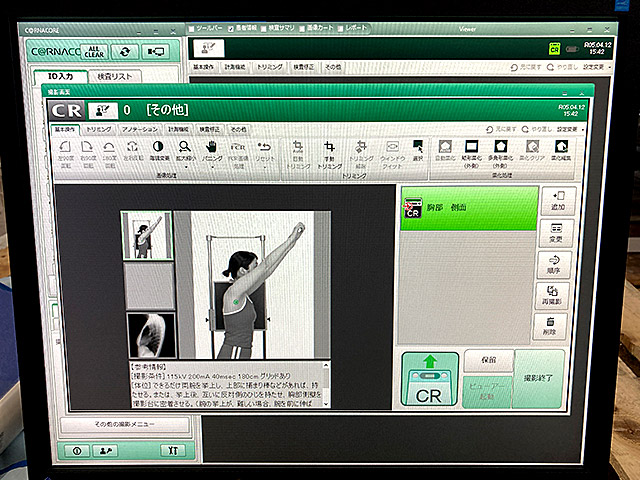Click the 変更 (change) button
This screenshot has width=640, height=480.
[x=556, y=233]
